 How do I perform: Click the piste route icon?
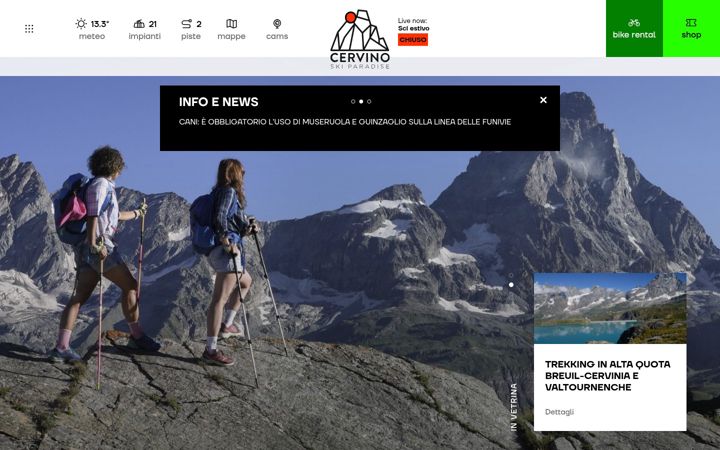point(186,23)
